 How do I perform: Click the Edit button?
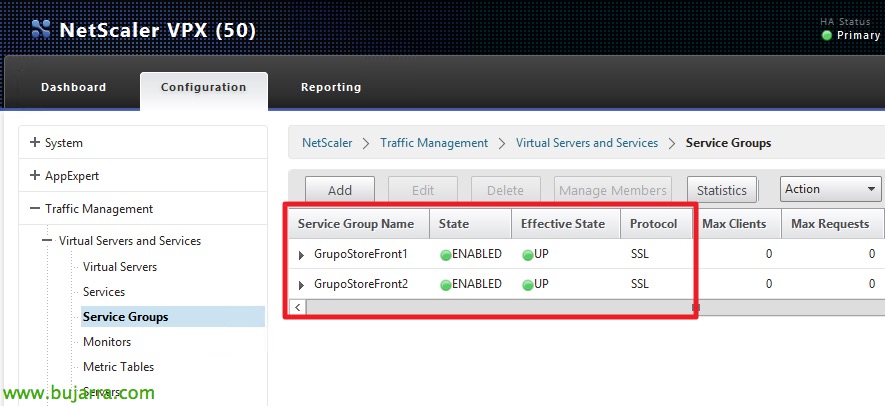(423, 190)
